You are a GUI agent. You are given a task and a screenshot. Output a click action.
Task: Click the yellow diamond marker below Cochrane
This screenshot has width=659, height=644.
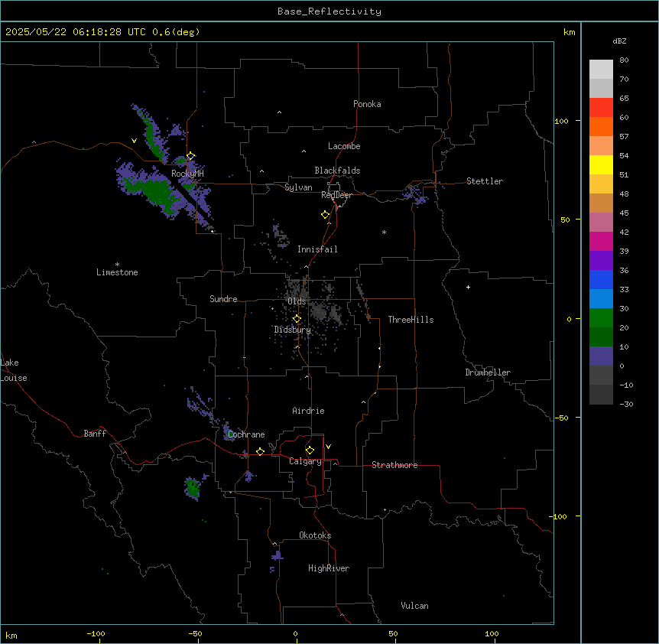click(260, 451)
